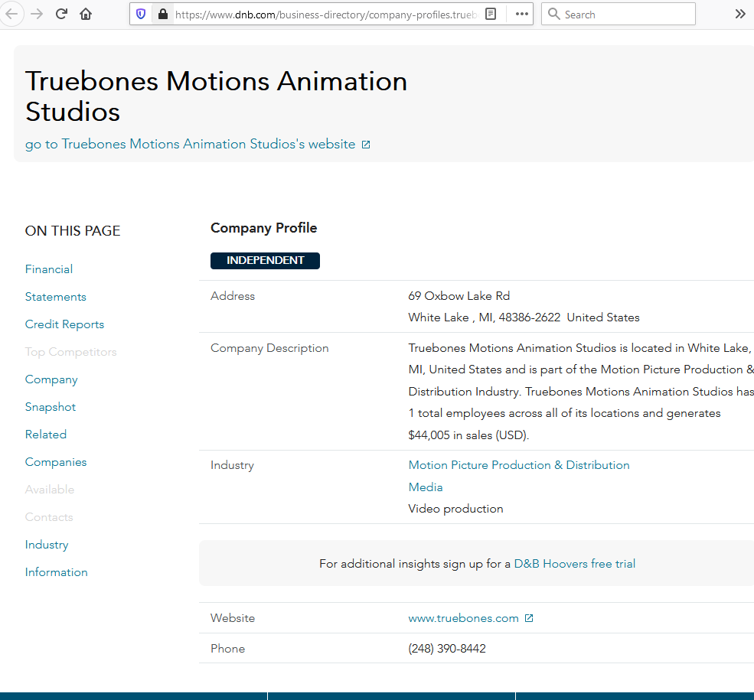Click the Company Profile heading

(x=264, y=228)
